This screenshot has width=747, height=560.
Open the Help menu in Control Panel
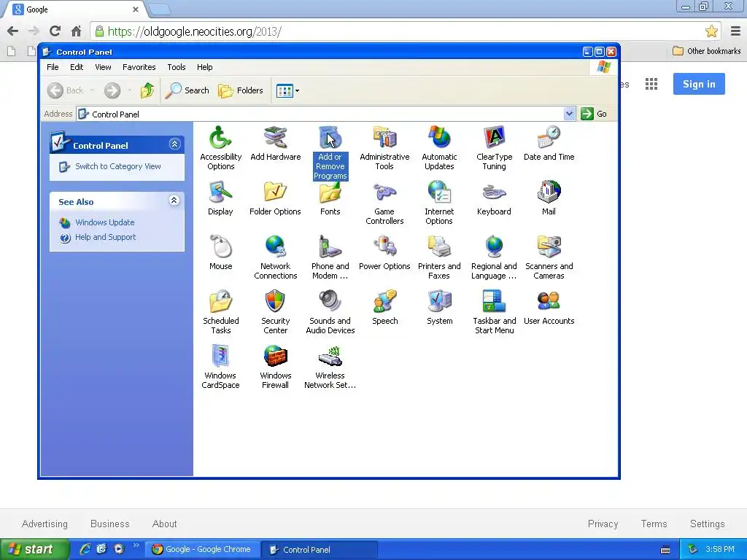coord(205,67)
